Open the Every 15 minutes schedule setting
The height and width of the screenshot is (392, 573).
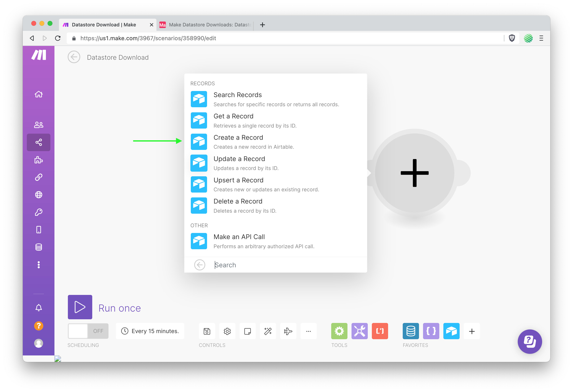[150, 331]
